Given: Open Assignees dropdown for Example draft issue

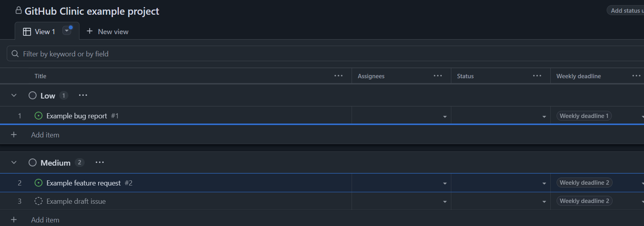Looking at the screenshot, I should point(445,202).
